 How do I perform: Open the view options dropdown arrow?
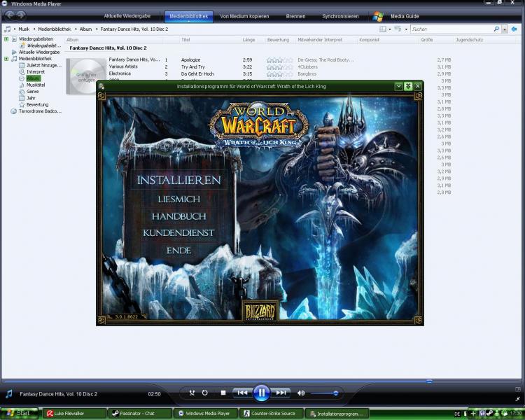pos(406,29)
